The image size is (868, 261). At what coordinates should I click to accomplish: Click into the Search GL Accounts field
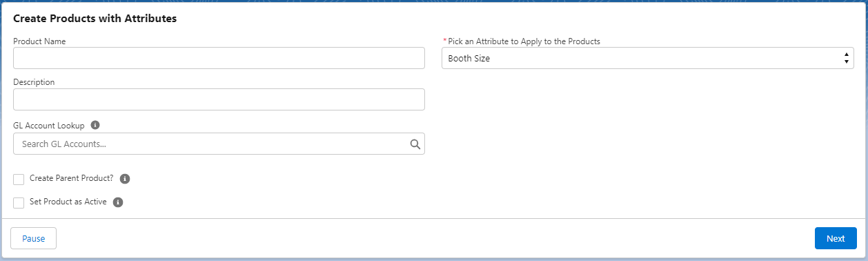coord(219,144)
